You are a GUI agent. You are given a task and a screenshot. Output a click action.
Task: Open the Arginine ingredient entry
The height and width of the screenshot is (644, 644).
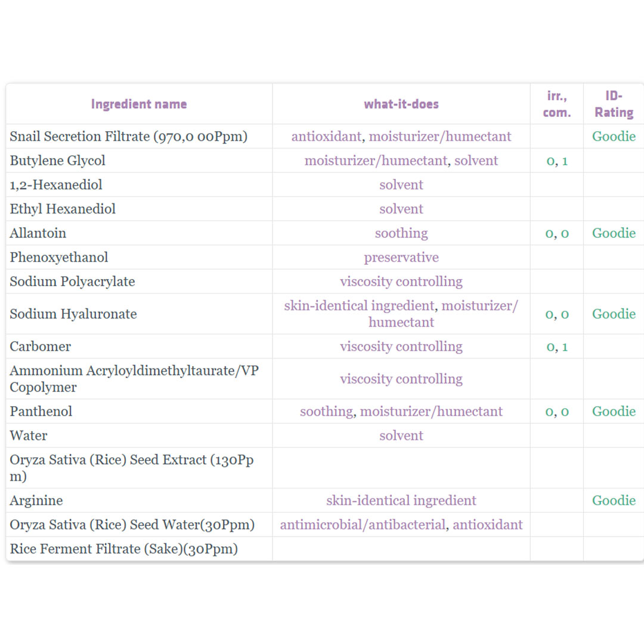(x=36, y=501)
